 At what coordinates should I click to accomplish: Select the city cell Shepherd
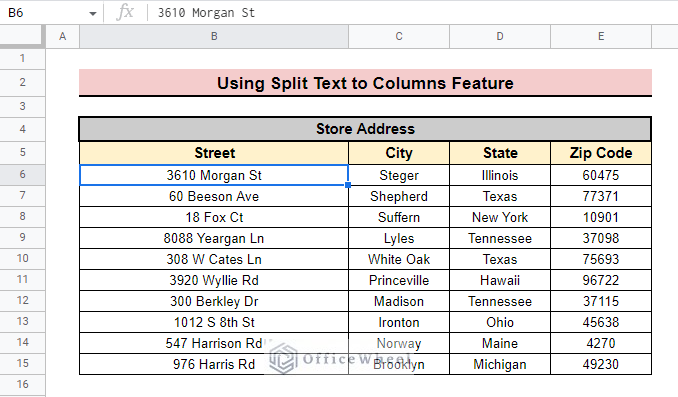click(399, 196)
